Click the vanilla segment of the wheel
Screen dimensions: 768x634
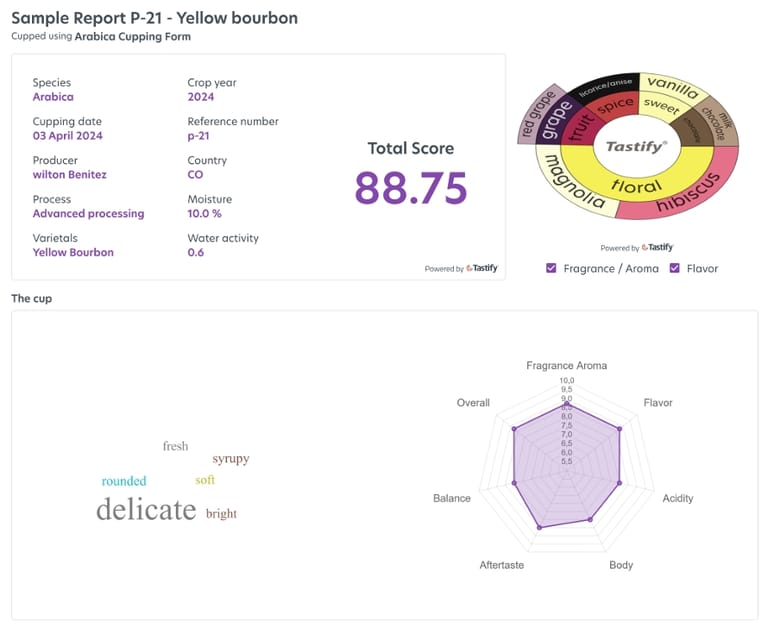pos(671,85)
